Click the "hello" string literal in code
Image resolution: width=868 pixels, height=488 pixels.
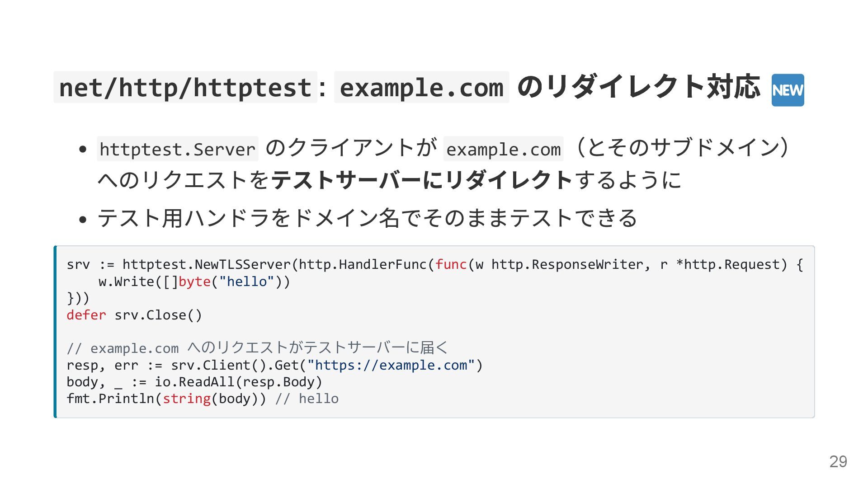coord(247,282)
